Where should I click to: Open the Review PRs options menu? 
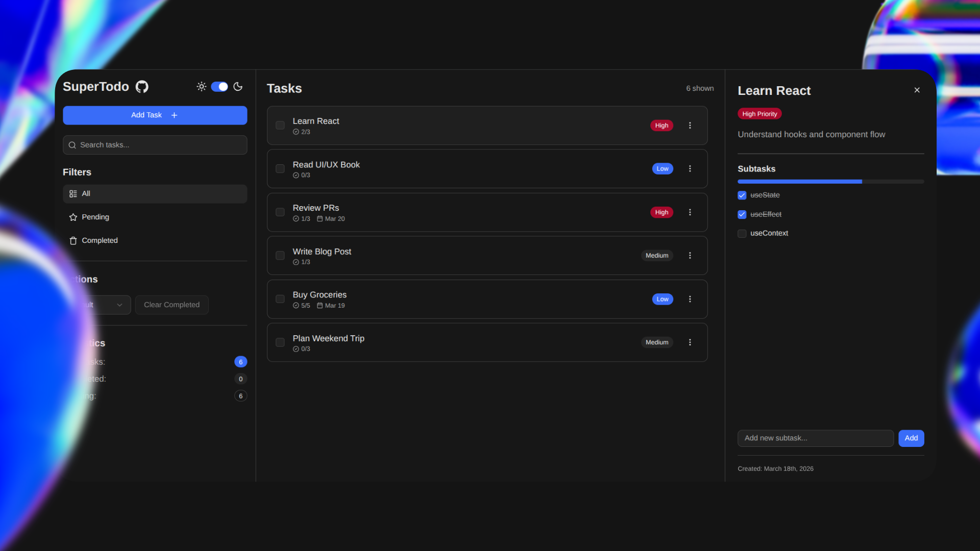(x=690, y=212)
